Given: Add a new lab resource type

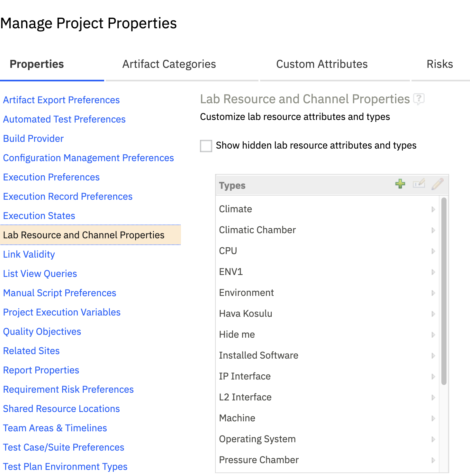Looking at the screenshot, I should (x=400, y=184).
